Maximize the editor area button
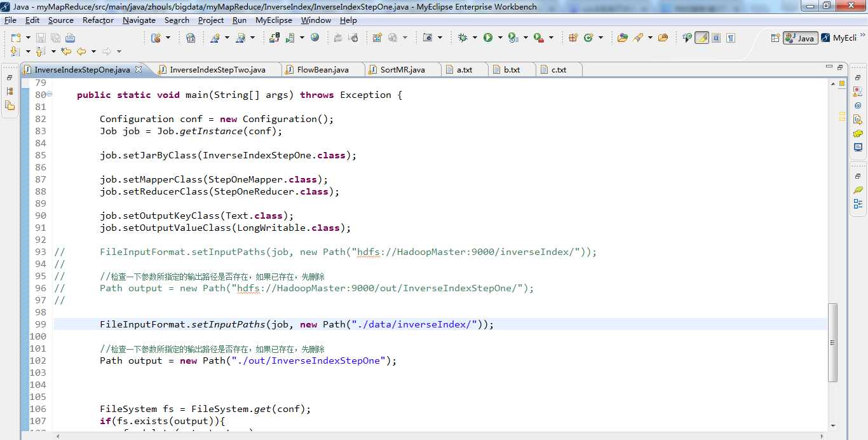Image resolution: width=868 pixels, height=440 pixels. (840, 67)
